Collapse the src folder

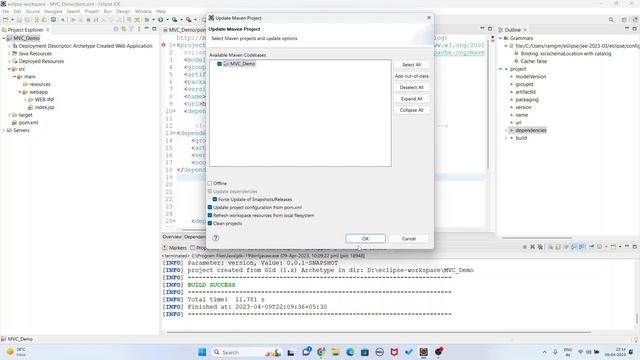pos(9,69)
